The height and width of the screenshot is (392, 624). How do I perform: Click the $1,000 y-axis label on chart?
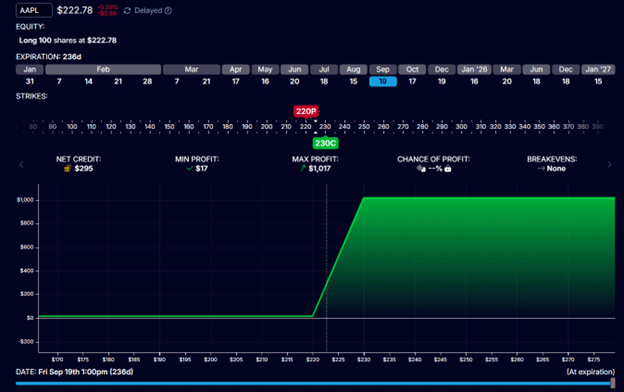pyautogui.click(x=25, y=200)
